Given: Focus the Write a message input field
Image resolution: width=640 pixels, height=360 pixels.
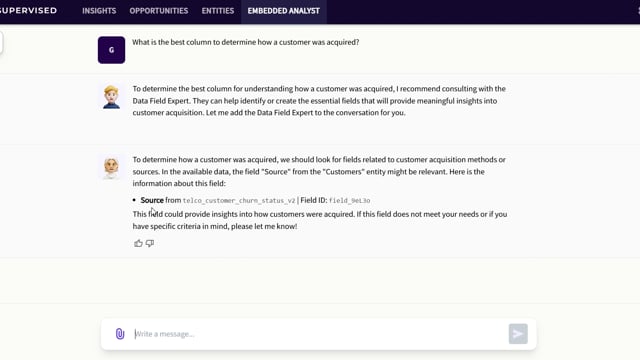Looking at the screenshot, I should click(319, 334).
